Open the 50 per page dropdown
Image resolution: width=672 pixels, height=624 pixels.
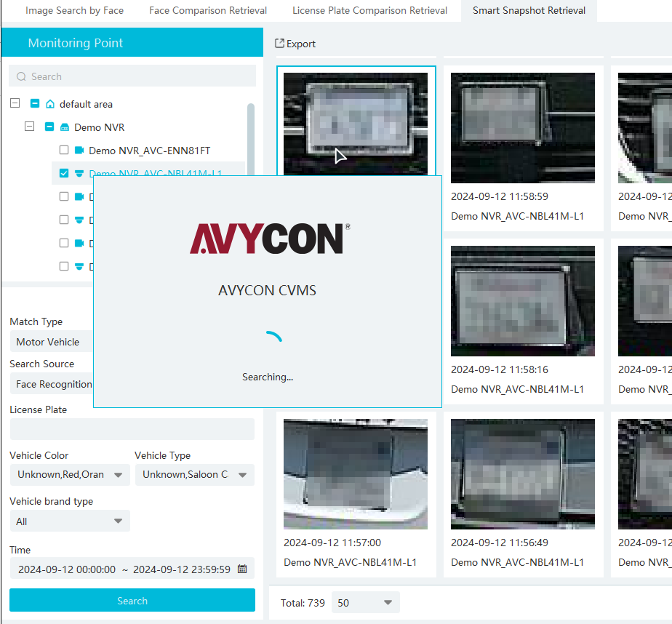coord(366,603)
